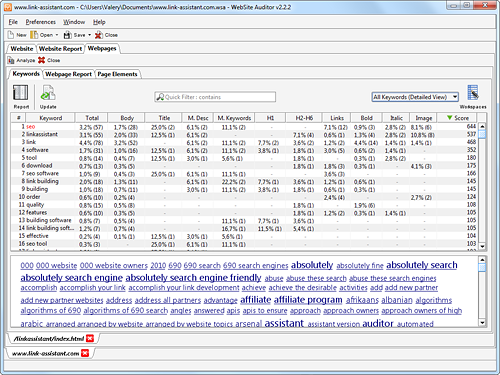Image resolution: width=500 pixels, height=375 pixels.
Task: Click the New project icon
Action: click(11, 35)
